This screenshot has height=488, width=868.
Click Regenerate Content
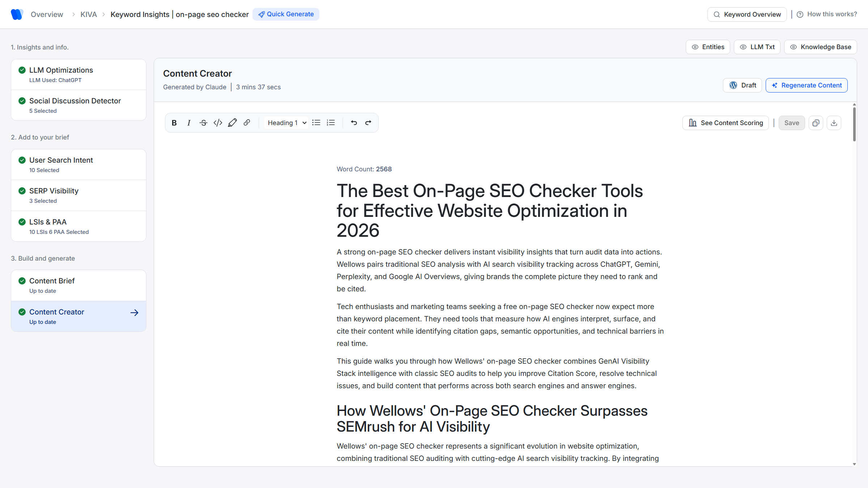[807, 85]
